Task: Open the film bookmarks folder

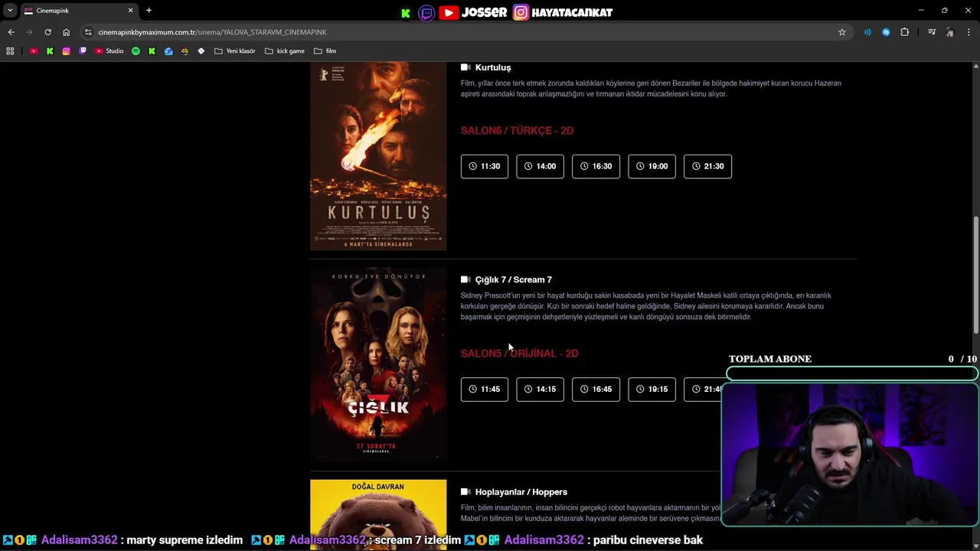Action: pyautogui.click(x=325, y=51)
